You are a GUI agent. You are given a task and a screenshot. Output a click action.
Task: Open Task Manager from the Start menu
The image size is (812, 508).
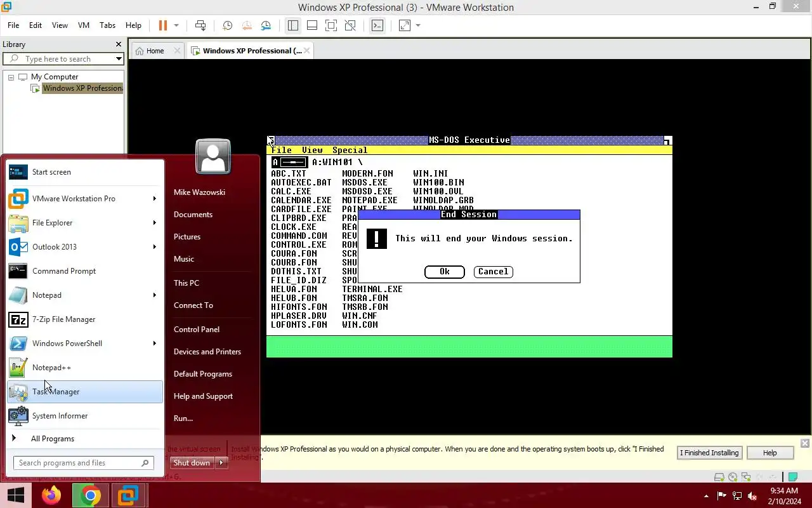coord(85,392)
